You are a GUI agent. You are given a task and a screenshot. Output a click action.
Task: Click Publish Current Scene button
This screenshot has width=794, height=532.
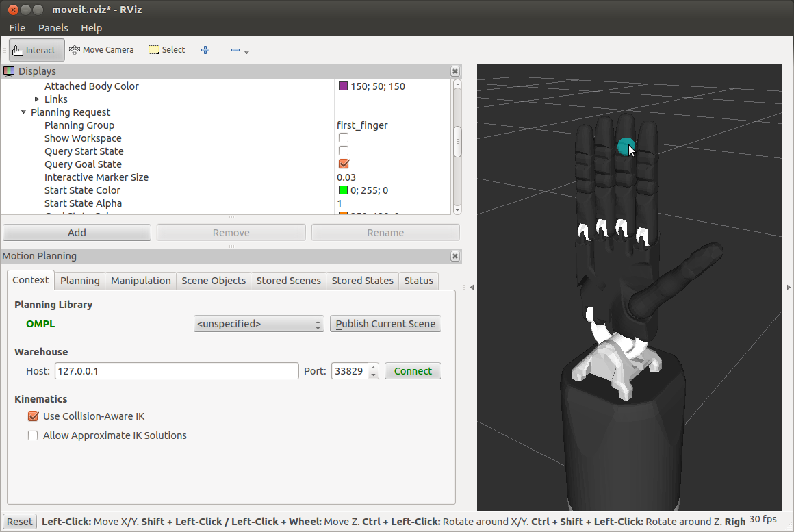coord(385,324)
